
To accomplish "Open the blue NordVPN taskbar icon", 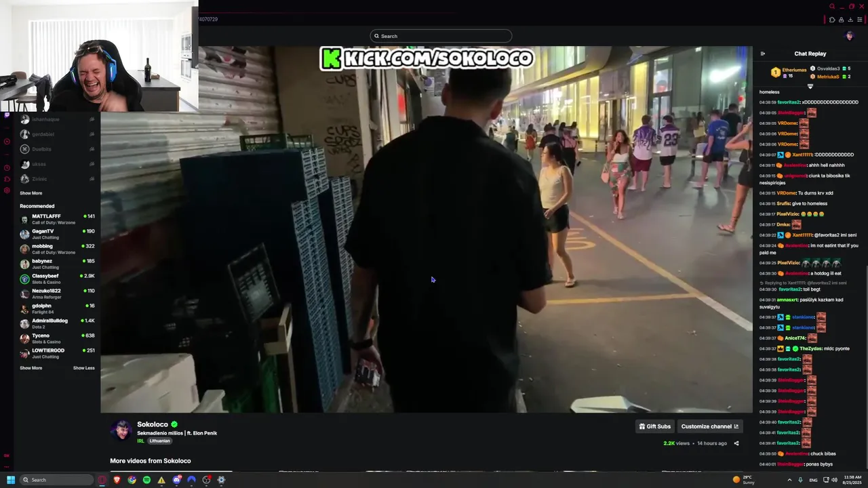I will (x=191, y=480).
